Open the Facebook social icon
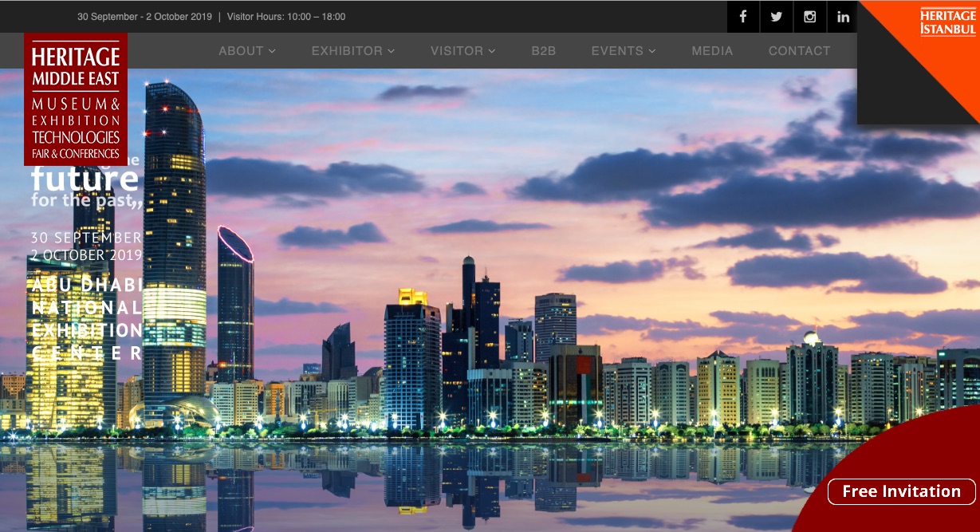This screenshot has width=980, height=532. (743, 17)
